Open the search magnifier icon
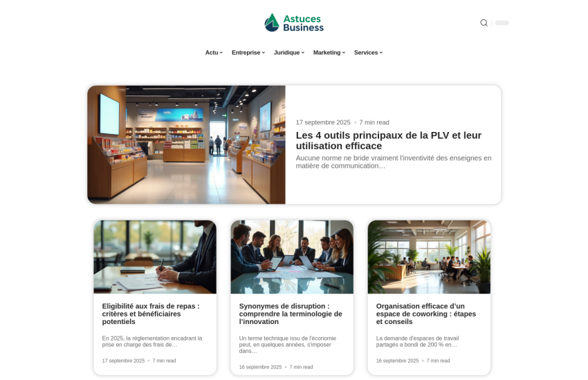 pos(484,23)
